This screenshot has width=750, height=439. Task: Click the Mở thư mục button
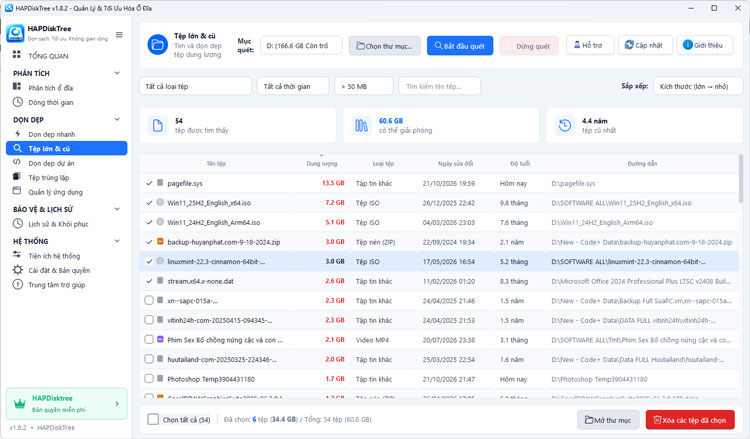point(608,420)
